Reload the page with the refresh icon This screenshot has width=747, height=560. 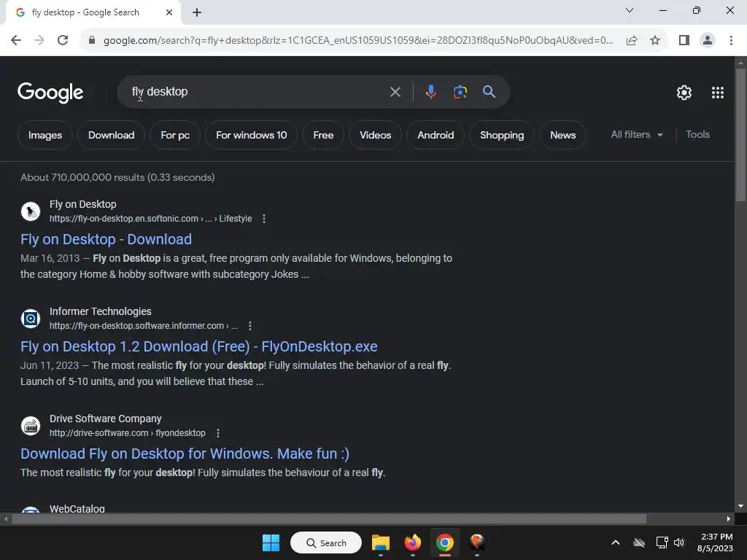point(63,41)
